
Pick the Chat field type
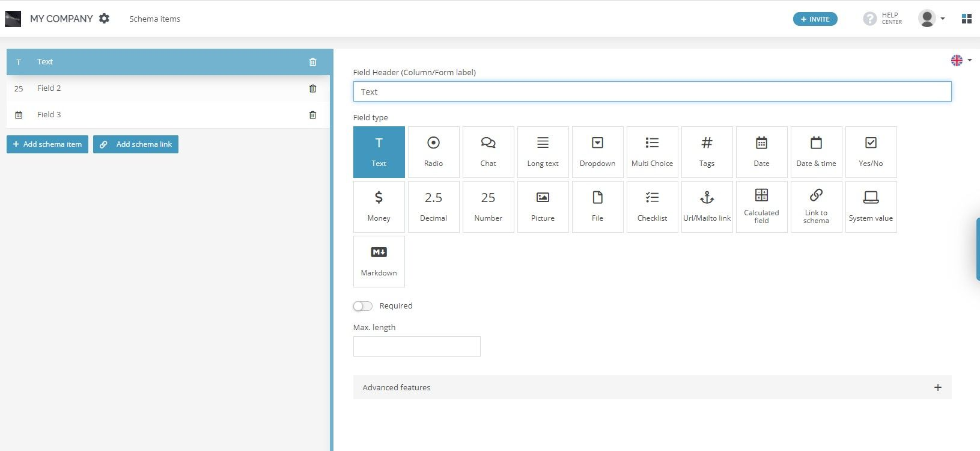click(x=488, y=152)
